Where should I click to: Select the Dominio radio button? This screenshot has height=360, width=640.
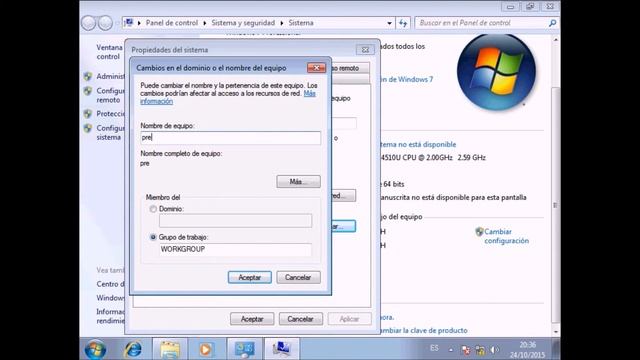(x=153, y=209)
